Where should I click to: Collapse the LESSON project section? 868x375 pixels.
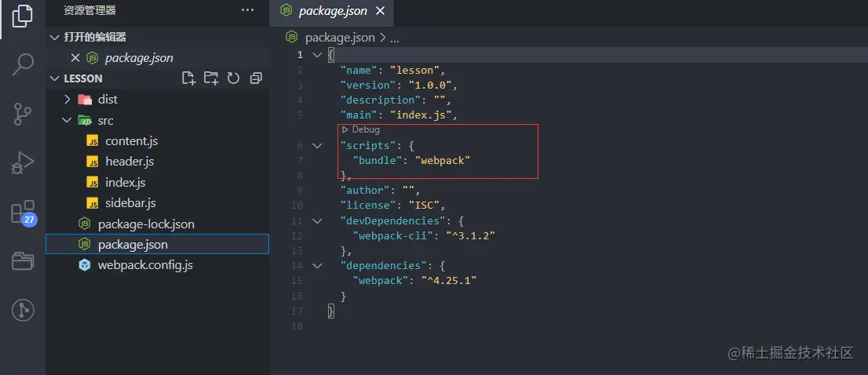(x=54, y=78)
